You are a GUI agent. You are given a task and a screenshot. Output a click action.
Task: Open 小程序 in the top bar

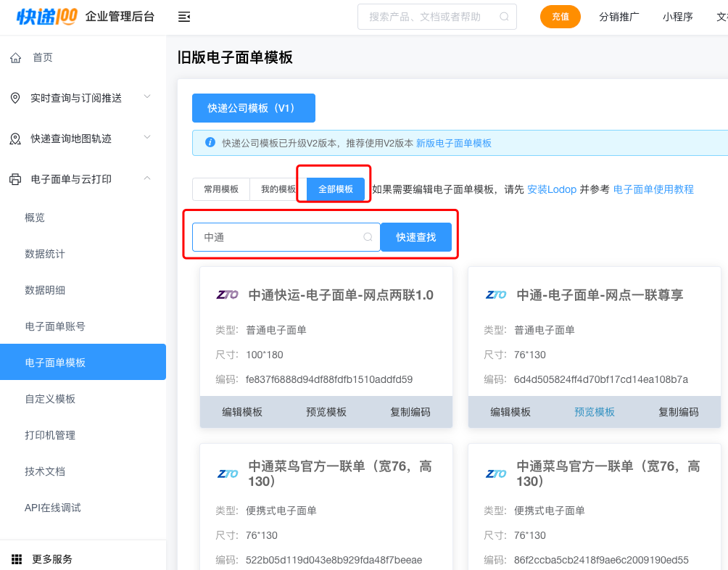pos(678,17)
